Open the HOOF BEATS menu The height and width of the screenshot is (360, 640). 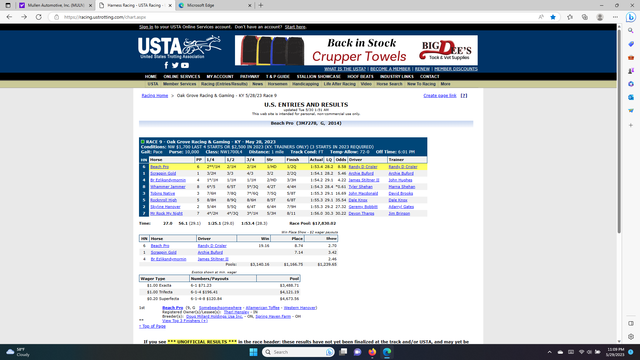(x=360, y=76)
